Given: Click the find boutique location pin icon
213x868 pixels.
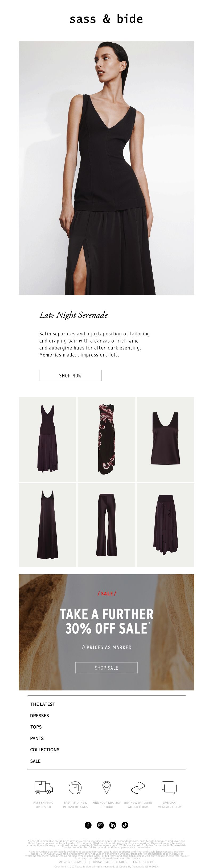Looking at the screenshot, I should coord(107,787).
